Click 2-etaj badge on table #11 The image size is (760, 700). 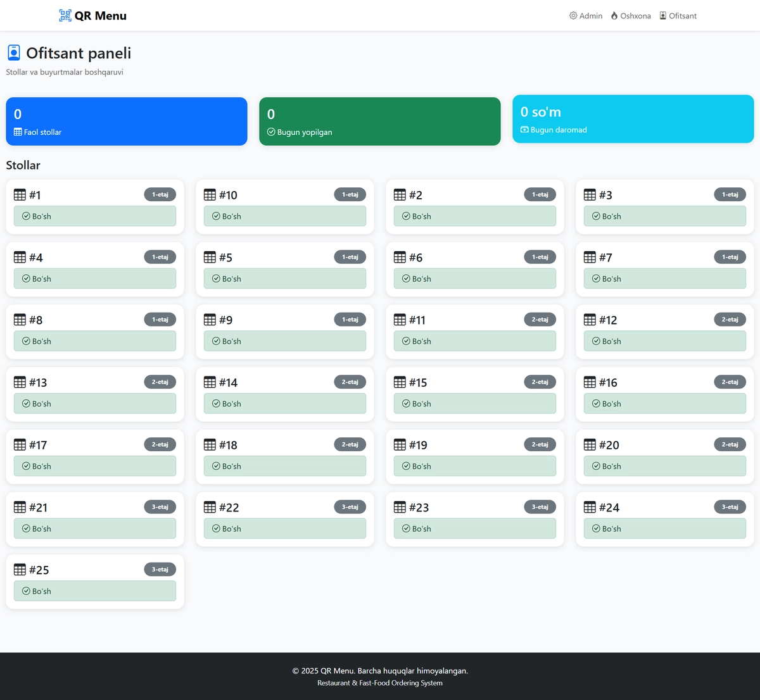point(540,320)
